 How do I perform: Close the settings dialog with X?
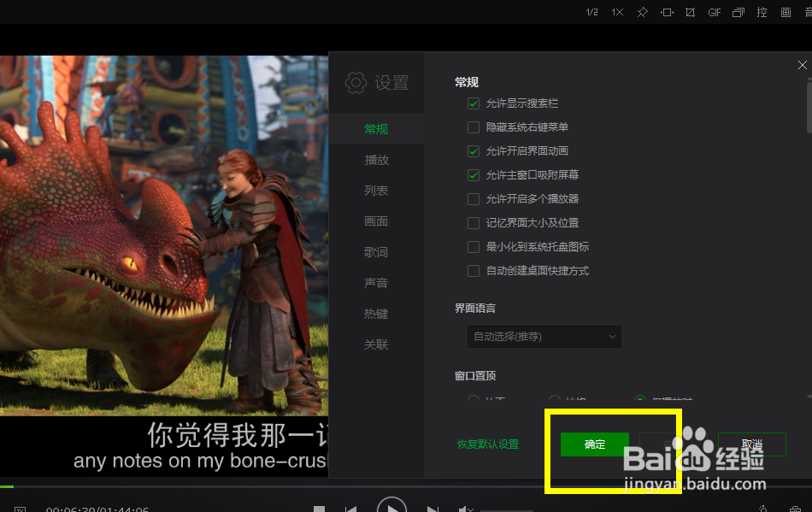tap(802, 65)
